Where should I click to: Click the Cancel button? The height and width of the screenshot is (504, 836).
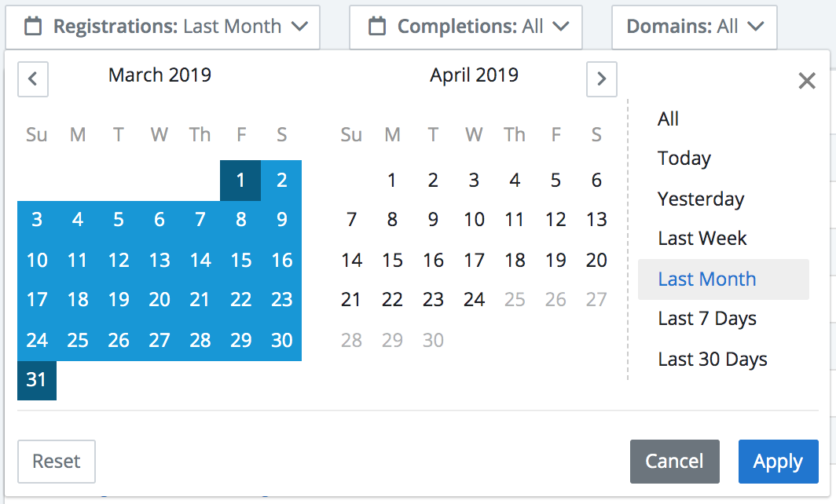[x=674, y=462]
